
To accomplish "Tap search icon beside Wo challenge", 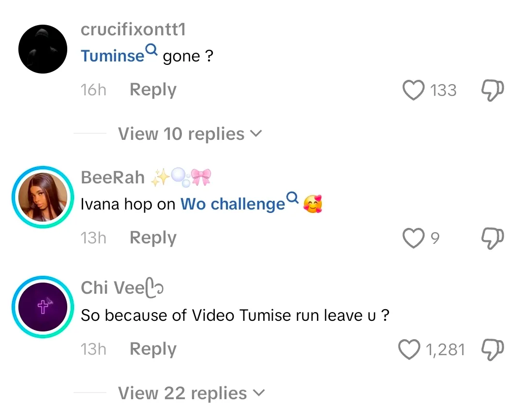I will 292,197.
